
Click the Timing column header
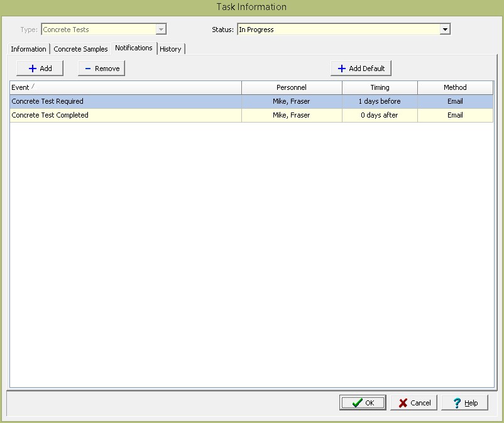coord(380,87)
